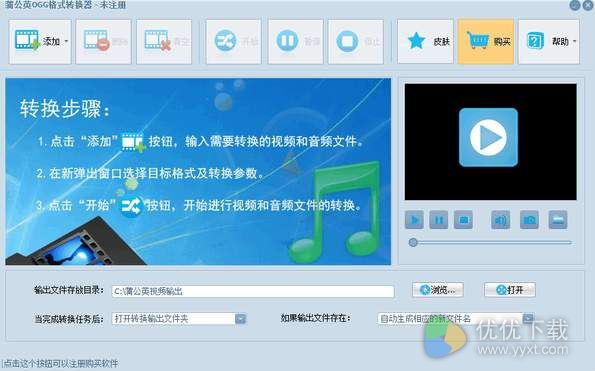Expand the 当完成转换任务后 dropdown

click(240, 319)
